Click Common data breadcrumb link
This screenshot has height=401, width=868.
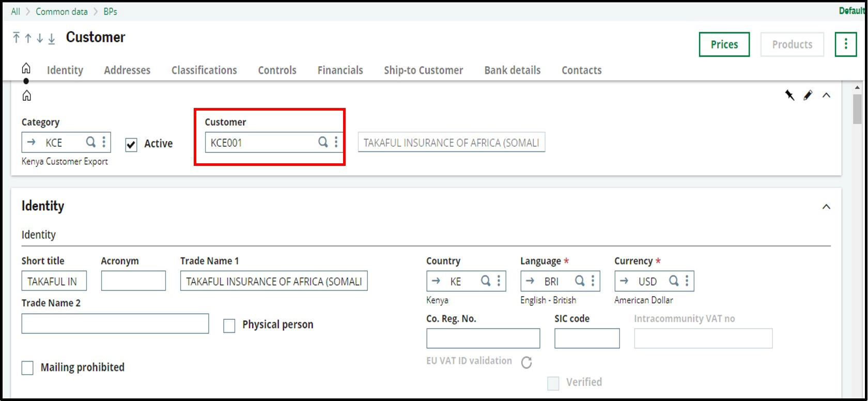(x=61, y=11)
